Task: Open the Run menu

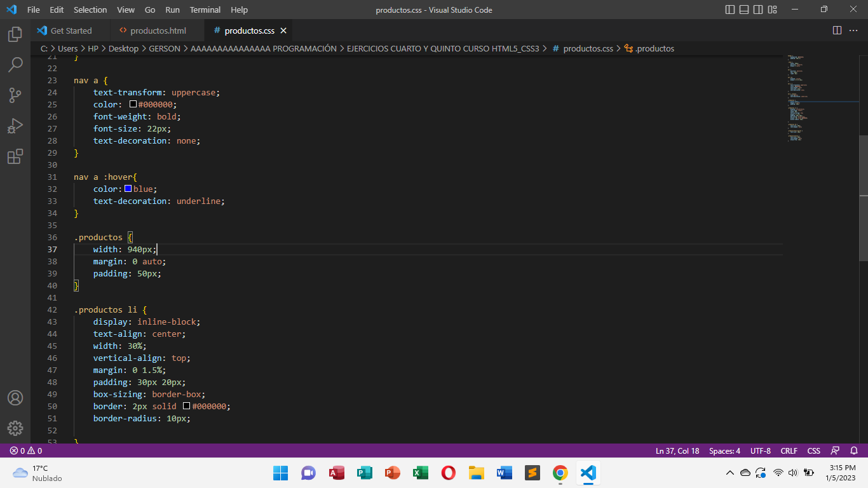Action: pyautogui.click(x=172, y=10)
